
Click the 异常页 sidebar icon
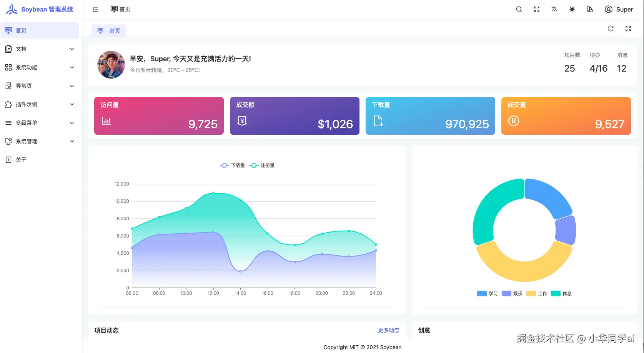tap(8, 86)
